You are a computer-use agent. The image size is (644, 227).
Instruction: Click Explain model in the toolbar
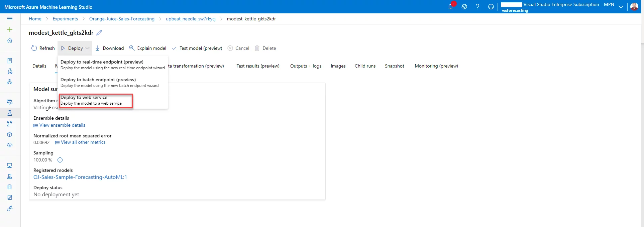pos(148,48)
